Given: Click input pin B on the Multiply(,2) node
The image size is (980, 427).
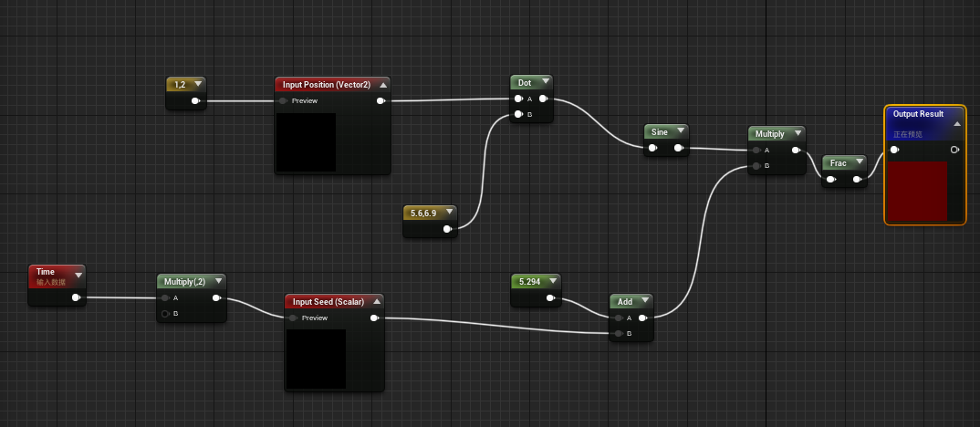Looking at the screenshot, I should [x=166, y=313].
